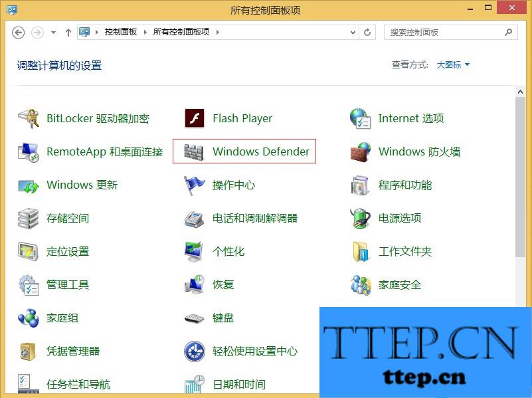Open the 个性化 monitor icon
532x398 pixels.
click(194, 252)
